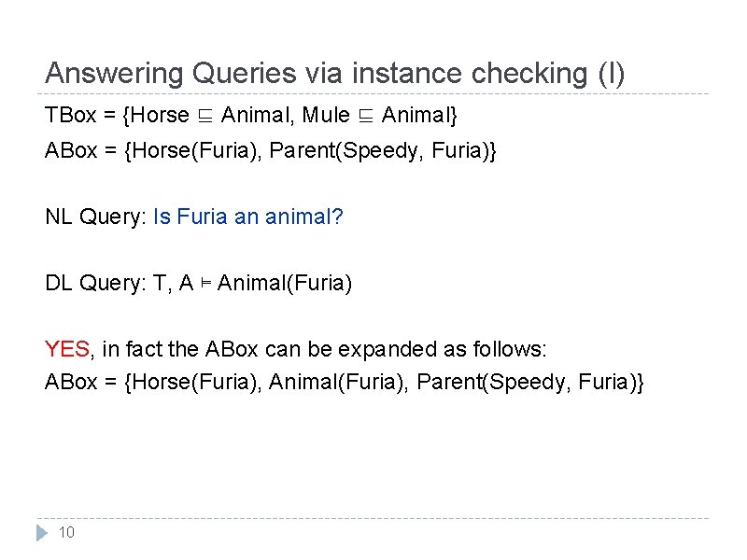Screen dimensions: 747x560
Task: Click the blue triangle marker beside slide number
Action: pyautogui.click(x=41, y=533)
